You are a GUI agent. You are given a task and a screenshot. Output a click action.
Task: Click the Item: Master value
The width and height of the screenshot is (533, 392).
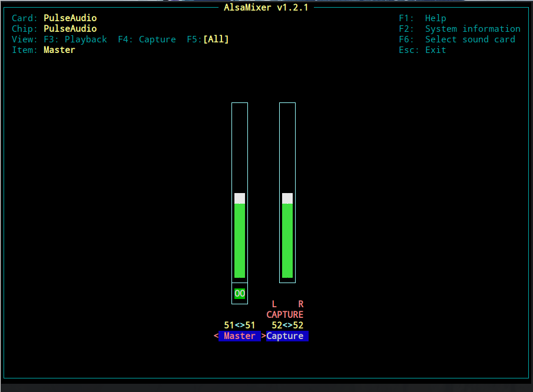(x=59, y=50)
